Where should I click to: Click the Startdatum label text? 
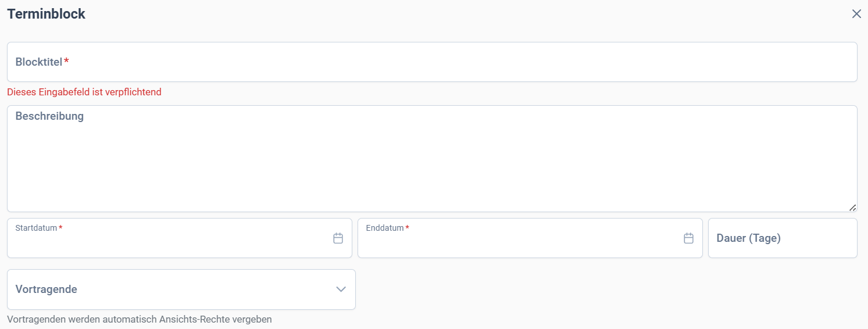tap(36, 228)
